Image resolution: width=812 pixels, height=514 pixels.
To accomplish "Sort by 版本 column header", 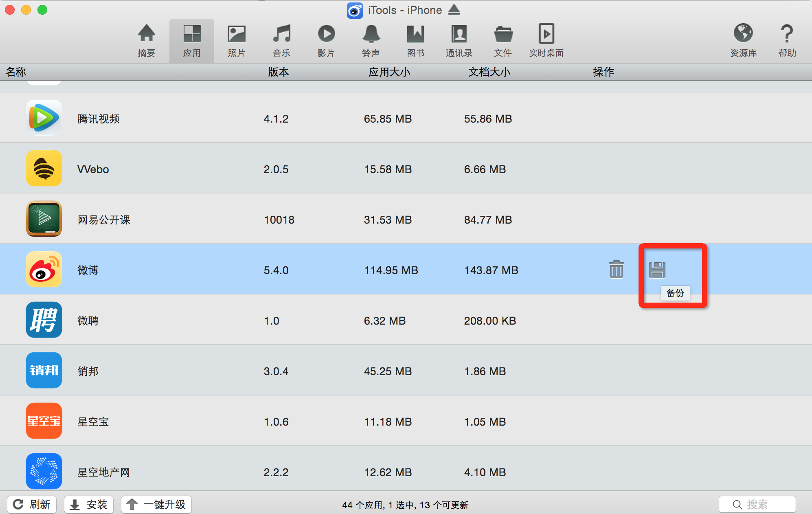I will tap(279, 72).
